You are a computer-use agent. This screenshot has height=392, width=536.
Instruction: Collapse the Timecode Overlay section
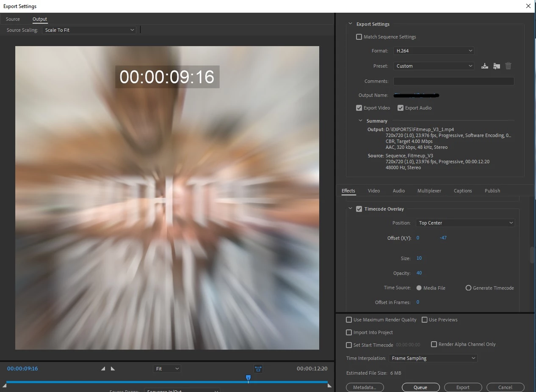[350, 208]
